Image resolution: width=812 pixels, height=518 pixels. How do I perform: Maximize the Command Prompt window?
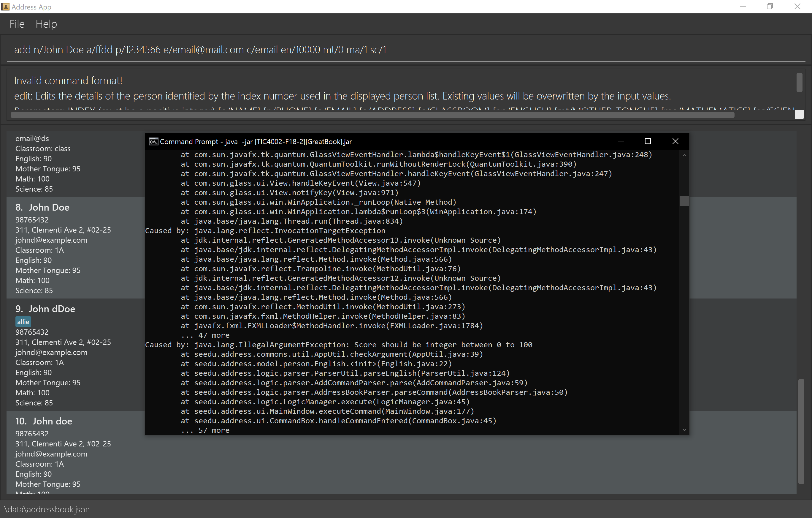pos(648,141)
